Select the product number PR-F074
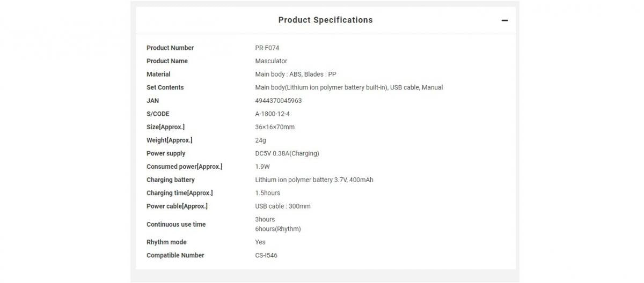 click(x=267, y=48)
